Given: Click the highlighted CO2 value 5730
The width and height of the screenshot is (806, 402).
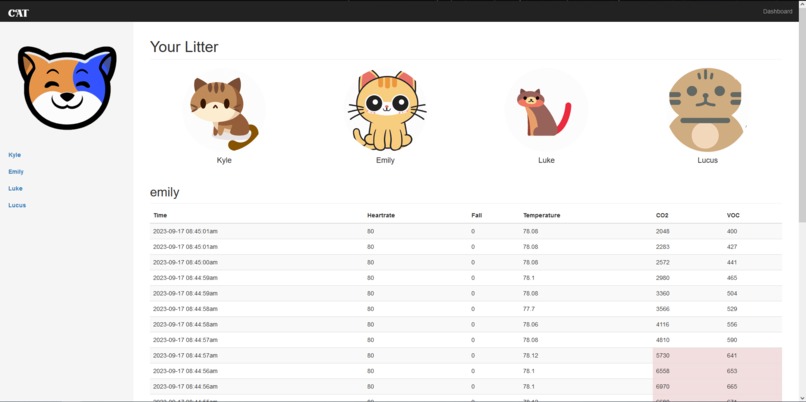Looking at the screenshot, I should coord(663,355).
